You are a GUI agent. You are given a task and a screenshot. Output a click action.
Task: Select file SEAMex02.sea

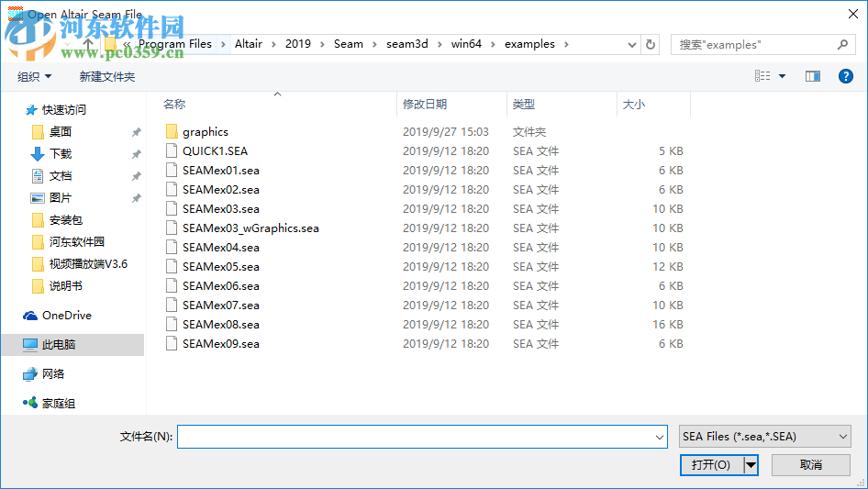tap(220, 190)
